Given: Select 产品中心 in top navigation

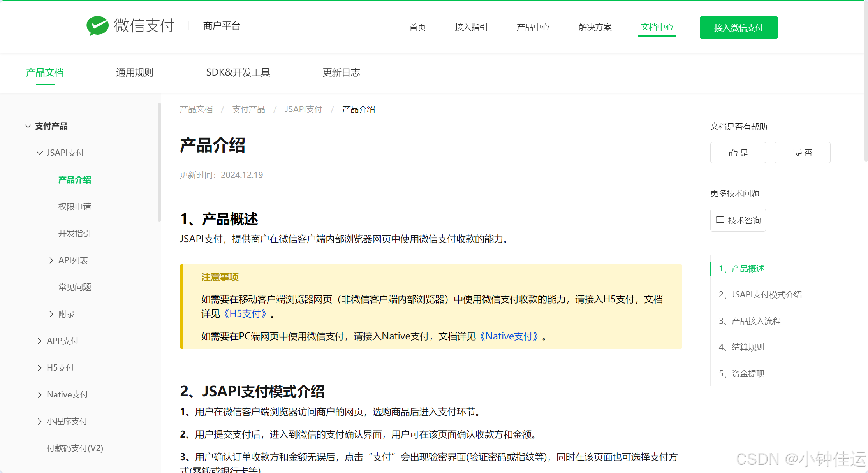Looking at the screenshot, I should [x=533, y=27].
